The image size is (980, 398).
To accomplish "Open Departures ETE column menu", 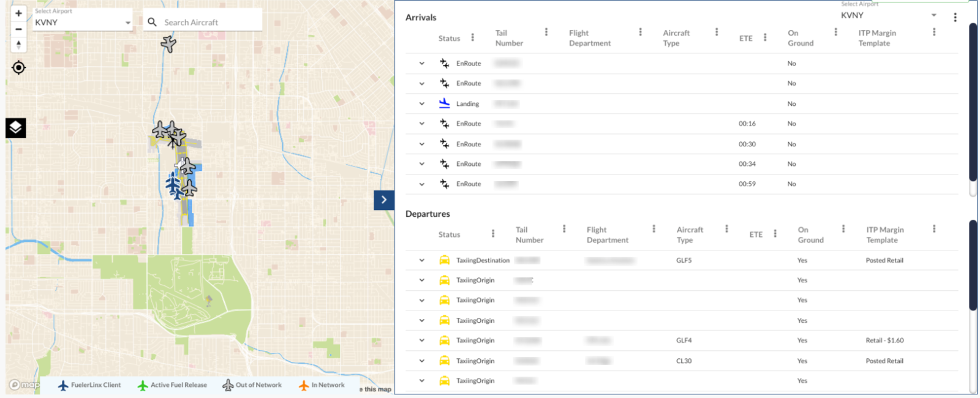I will pos(775,233).
